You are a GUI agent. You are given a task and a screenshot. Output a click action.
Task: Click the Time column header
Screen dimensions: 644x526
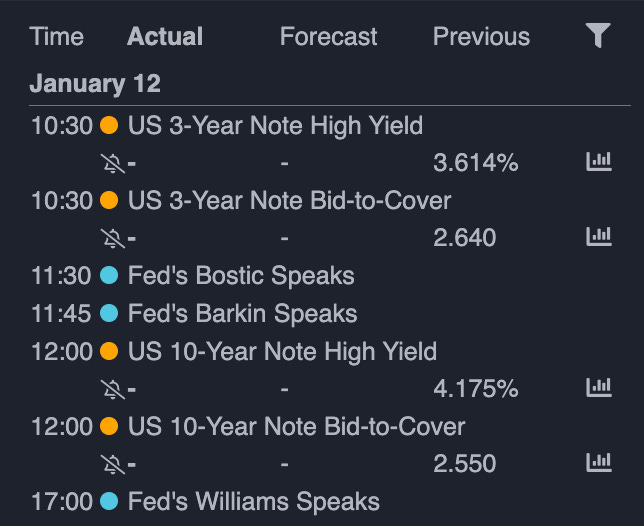pyautogui.click(x=57, y=37)
